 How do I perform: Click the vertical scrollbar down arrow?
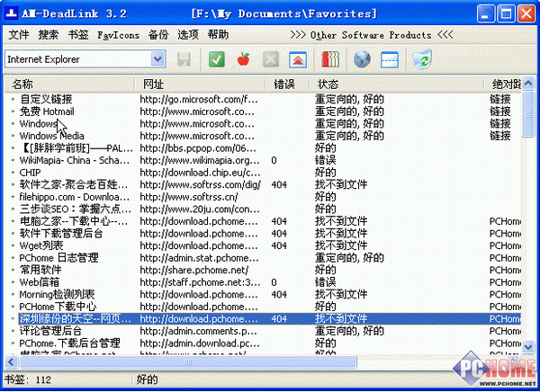point(528,346)
